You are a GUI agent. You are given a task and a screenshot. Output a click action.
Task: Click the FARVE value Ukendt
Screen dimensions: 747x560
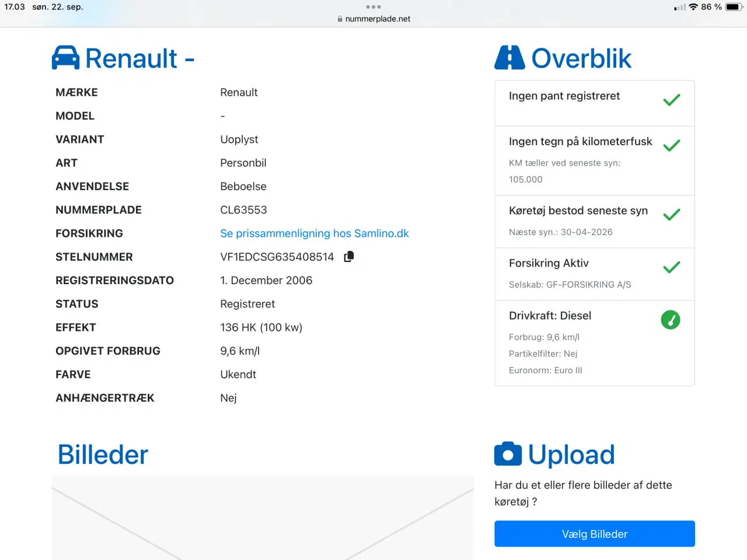pos(238,374)
